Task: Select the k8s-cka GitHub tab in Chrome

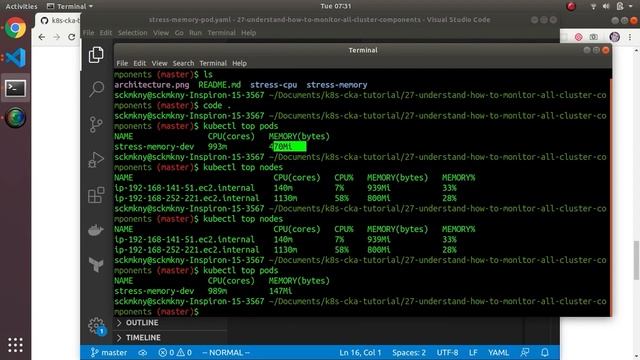Action: [x=59, y=20]
